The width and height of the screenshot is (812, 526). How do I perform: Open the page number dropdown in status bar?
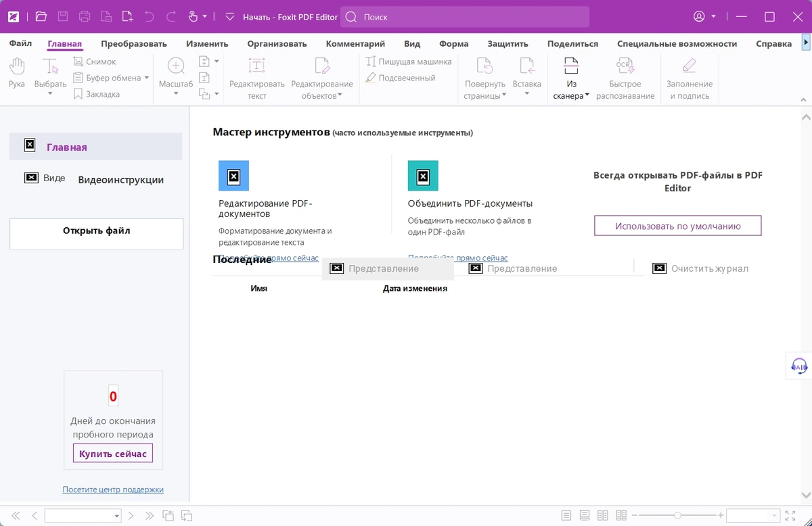tap(116, 516)
